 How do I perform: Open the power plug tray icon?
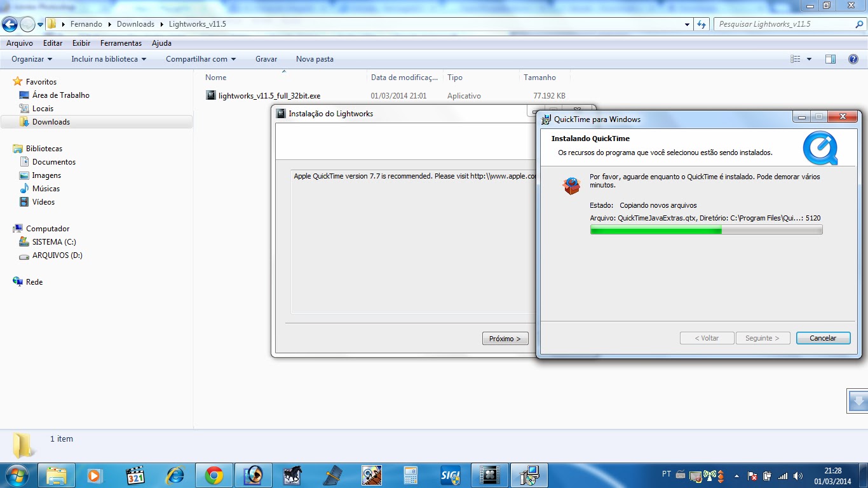coord(768,475)
